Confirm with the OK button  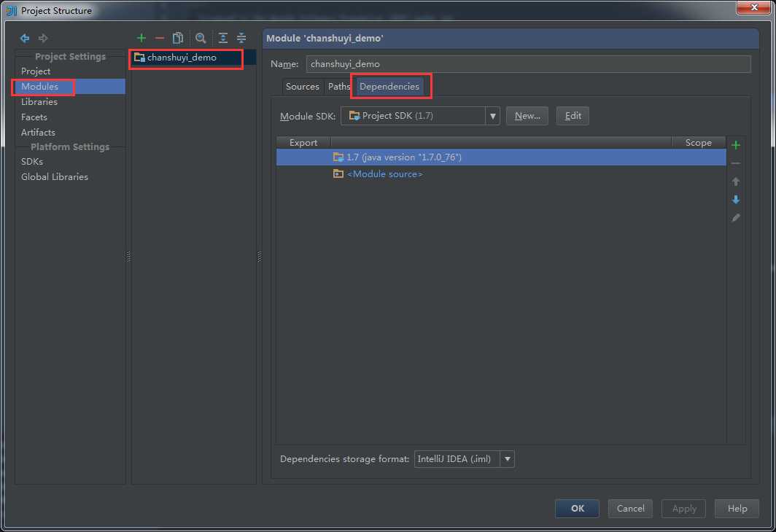tap(578, 508)
